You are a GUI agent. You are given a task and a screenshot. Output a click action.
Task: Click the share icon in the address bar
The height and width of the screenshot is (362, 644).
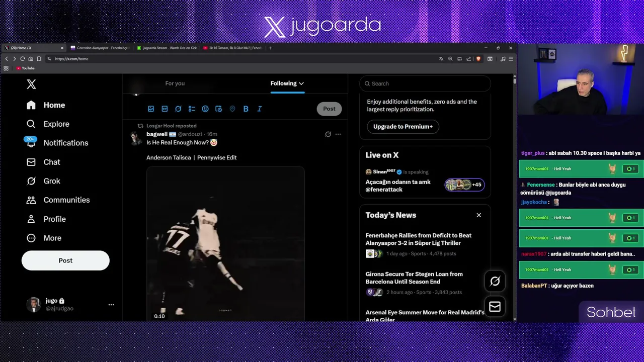pyautogui.click(x=468, y=59)
